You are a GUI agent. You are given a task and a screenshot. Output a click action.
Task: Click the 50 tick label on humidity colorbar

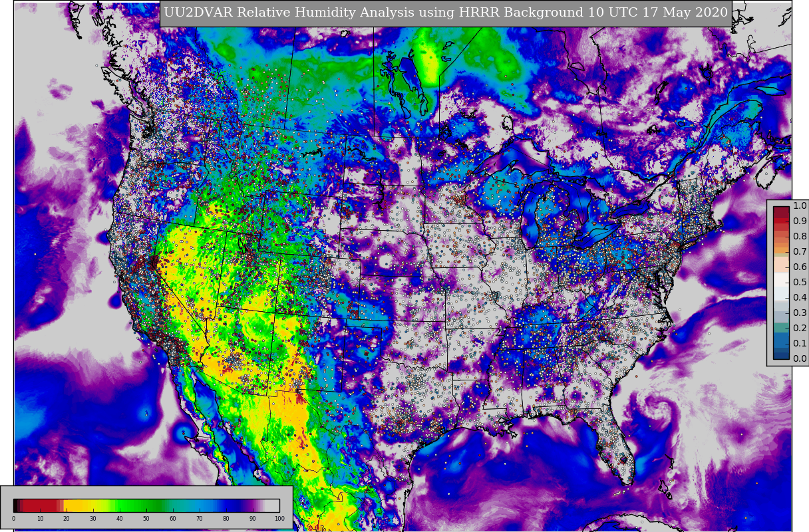point(146,519)
